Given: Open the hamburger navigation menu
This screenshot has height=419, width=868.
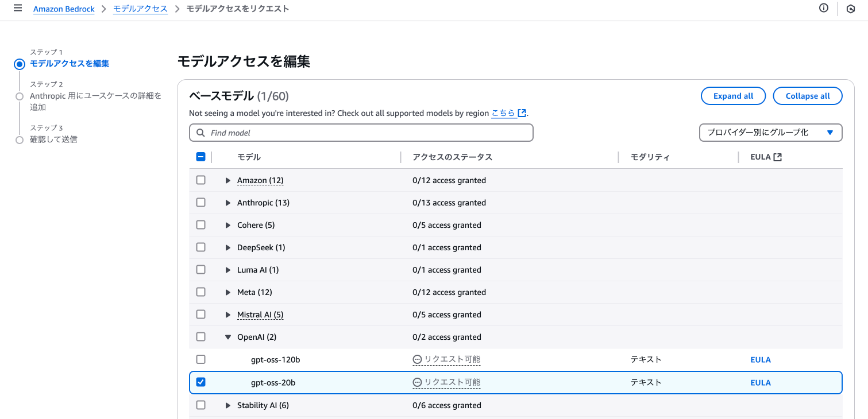Looking at the screenshot, I should (x=18, y=8).
